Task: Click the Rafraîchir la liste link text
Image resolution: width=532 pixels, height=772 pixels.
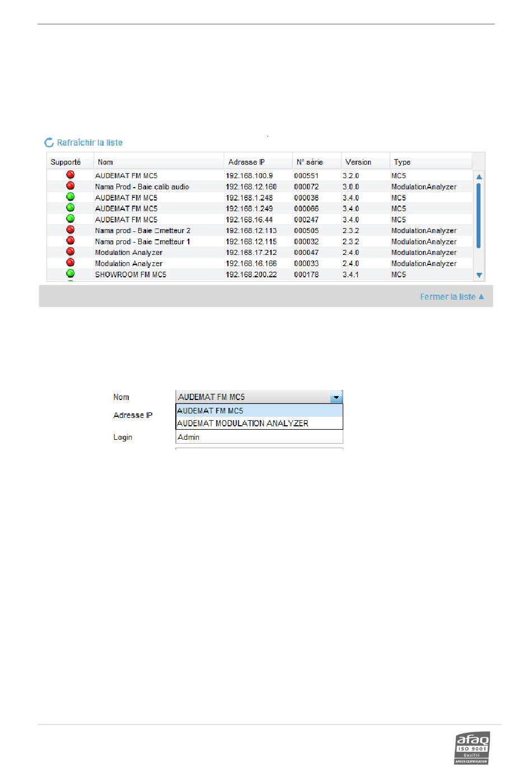Action: point(90,143)
